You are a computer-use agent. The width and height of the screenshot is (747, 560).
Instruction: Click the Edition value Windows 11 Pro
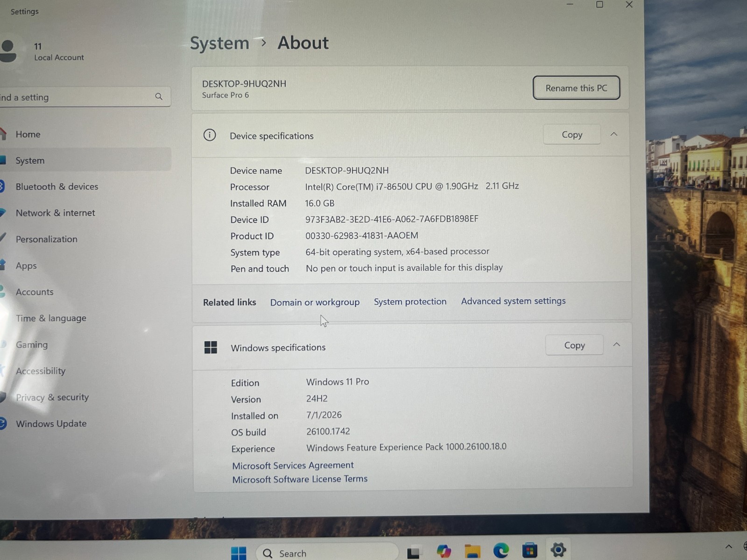click(x=338, y=382)
